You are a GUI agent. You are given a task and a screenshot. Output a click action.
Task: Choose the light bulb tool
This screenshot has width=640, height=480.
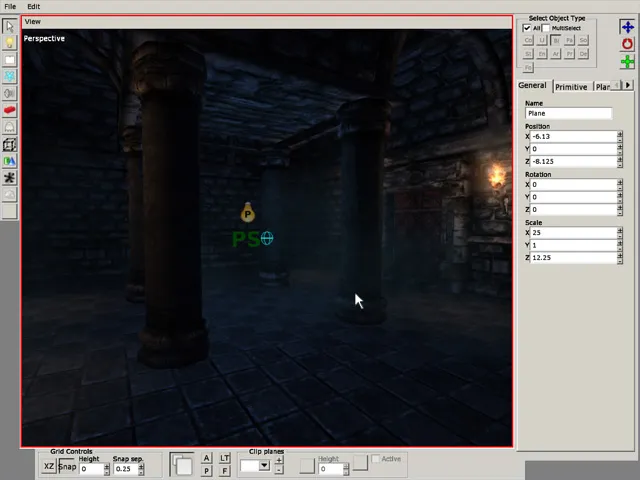(x=10, y=43)
